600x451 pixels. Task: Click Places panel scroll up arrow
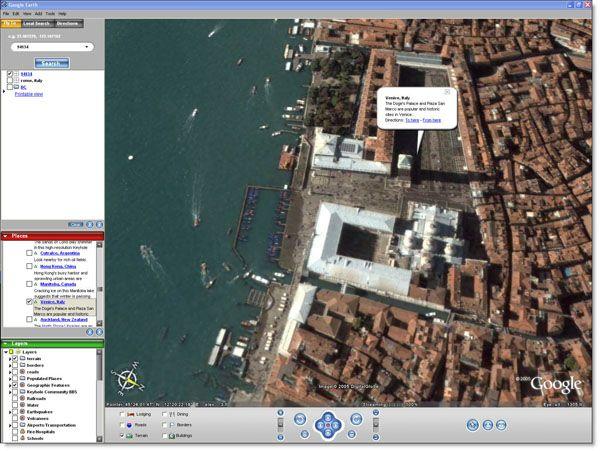[x=99, y=245]
